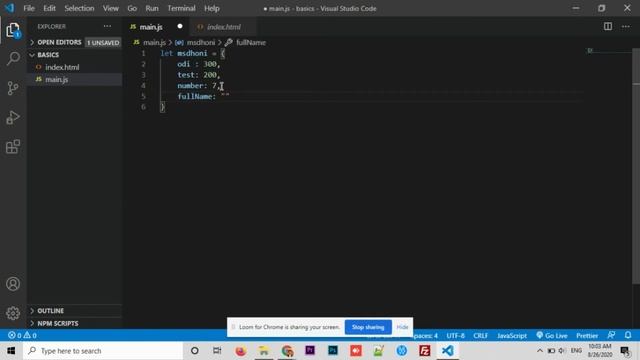Click the split editor right icon
Viewport: 640px width, 360px height.
point(608,27)
